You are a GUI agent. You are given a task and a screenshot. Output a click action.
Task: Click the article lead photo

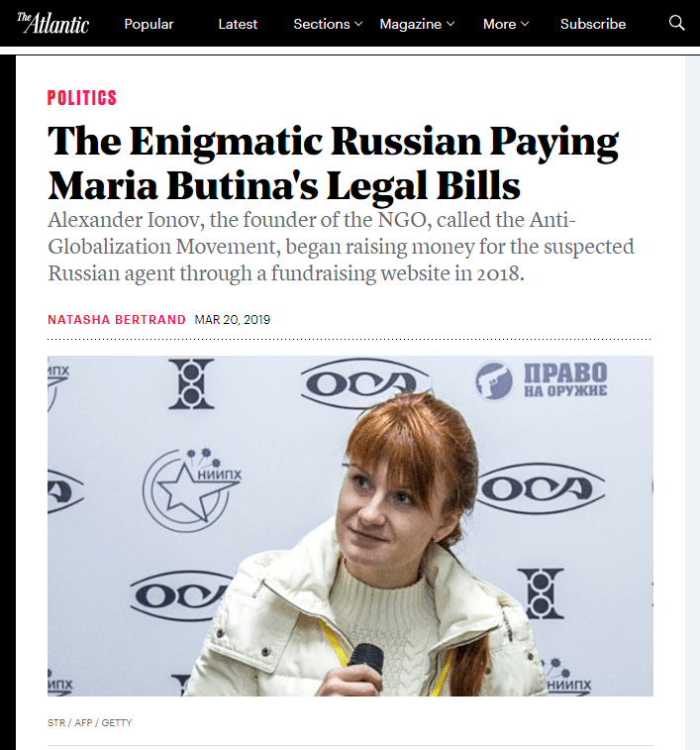350,526
